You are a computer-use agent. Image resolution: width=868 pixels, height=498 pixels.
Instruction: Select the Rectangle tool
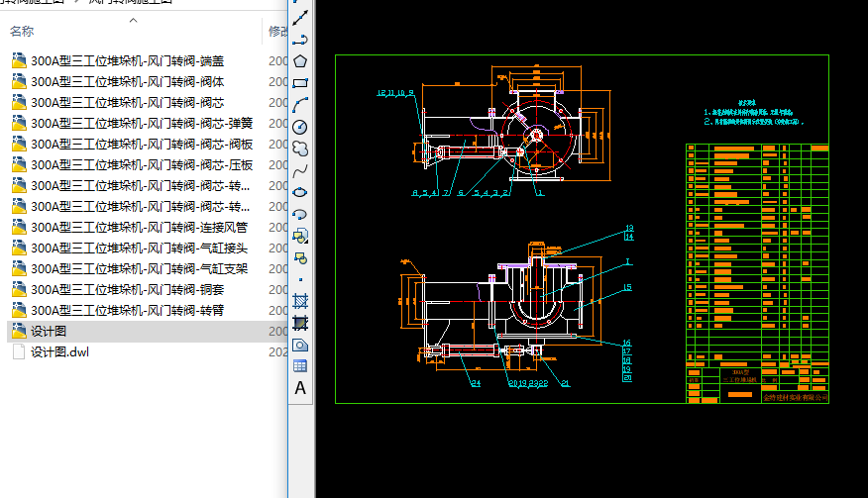[x=300, y=83]
